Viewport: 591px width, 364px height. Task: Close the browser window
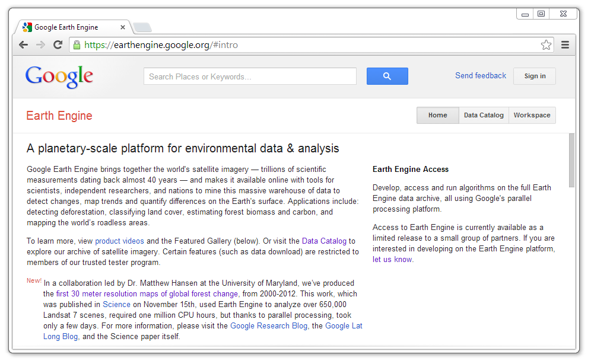(x=563, y=14)
